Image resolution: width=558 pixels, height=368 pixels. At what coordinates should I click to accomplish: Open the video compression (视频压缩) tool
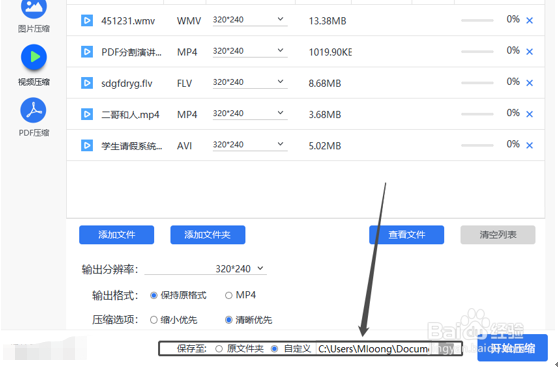coord(34,65)
